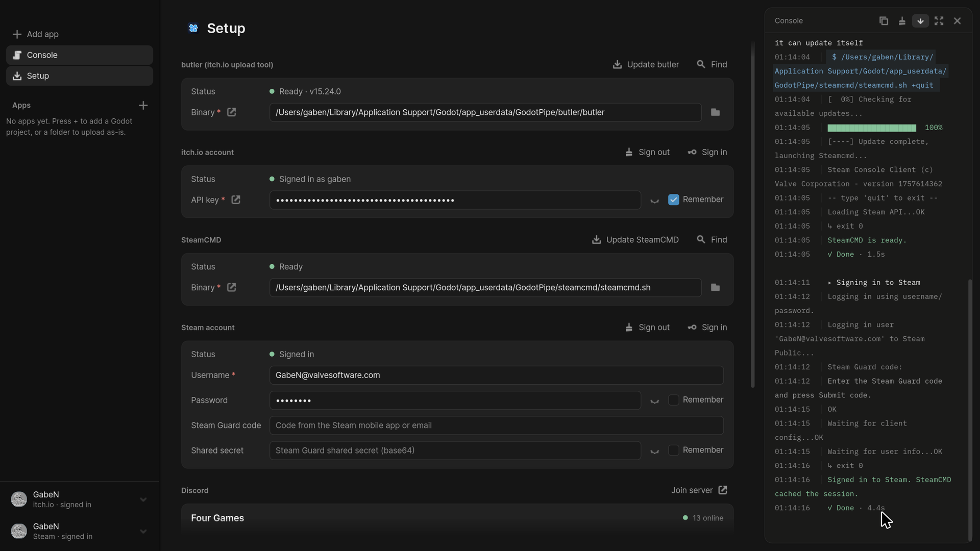Click the Shared secret field

pyautogui.click(x=455, y=450)
